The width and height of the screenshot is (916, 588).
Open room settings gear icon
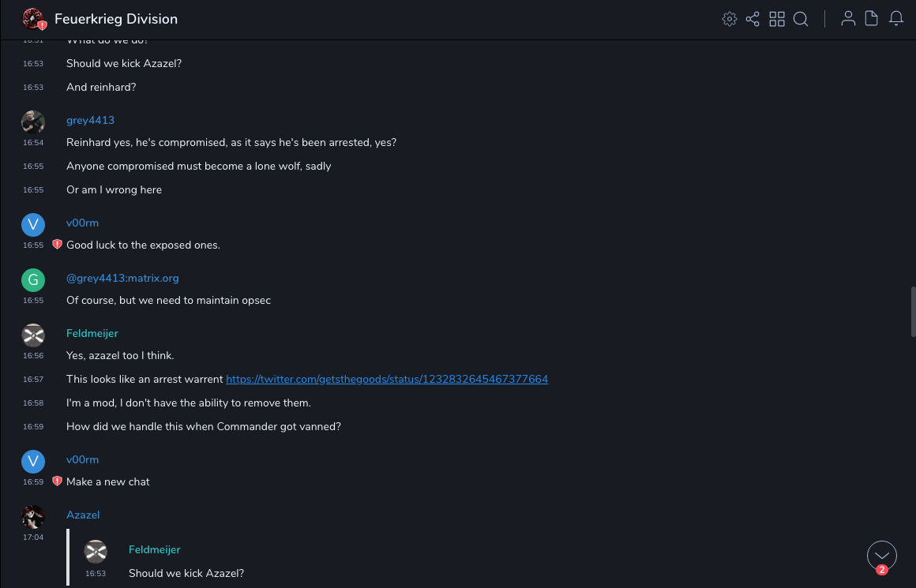tap(730, 19)
